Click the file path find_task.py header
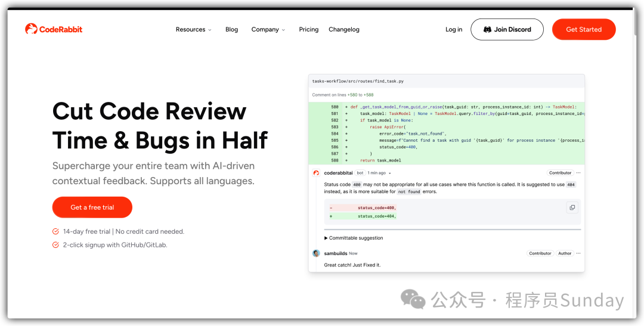 [358, 81]
